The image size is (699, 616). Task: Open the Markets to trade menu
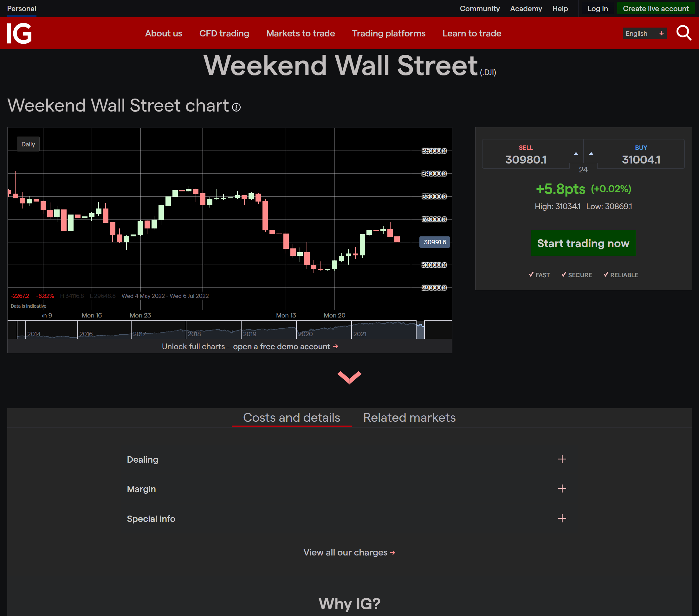click(x=300, y=34)
